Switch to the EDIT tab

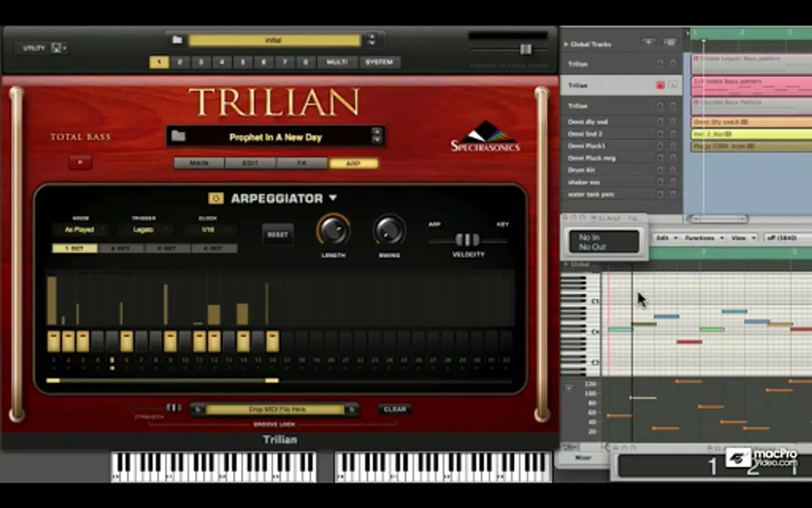250,163
